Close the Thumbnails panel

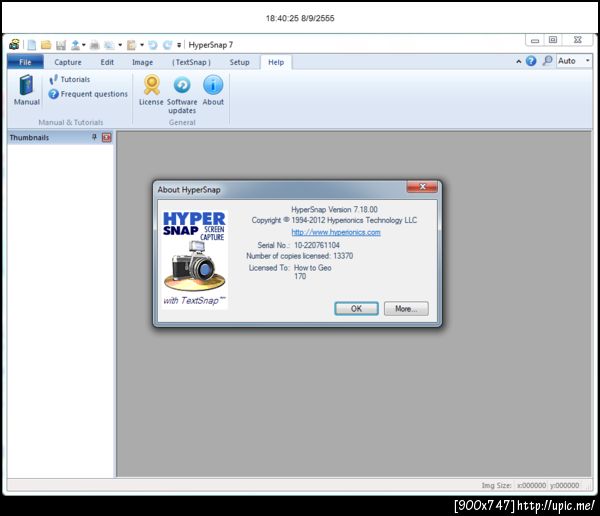pos(107,137)
